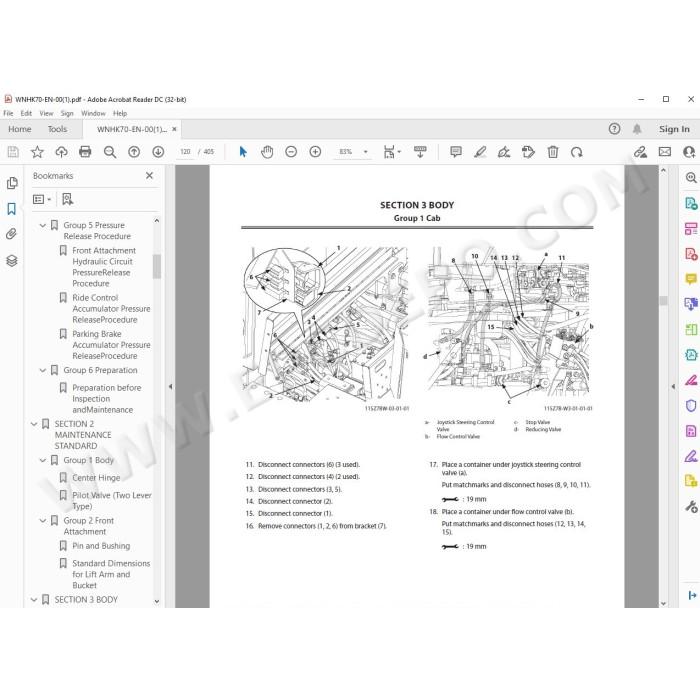Switch to the Home tab
The width and height of the screenshot is (700, 700).
(20, 129)
